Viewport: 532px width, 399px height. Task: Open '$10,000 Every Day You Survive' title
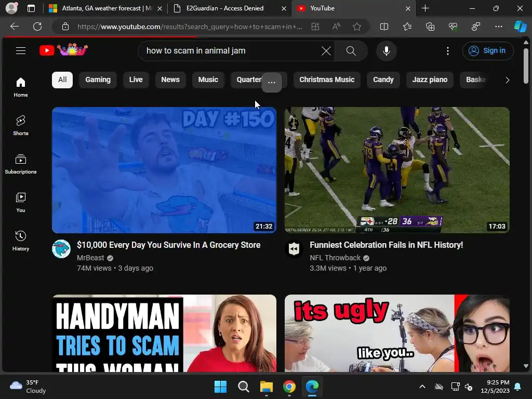tap(169, 245)
